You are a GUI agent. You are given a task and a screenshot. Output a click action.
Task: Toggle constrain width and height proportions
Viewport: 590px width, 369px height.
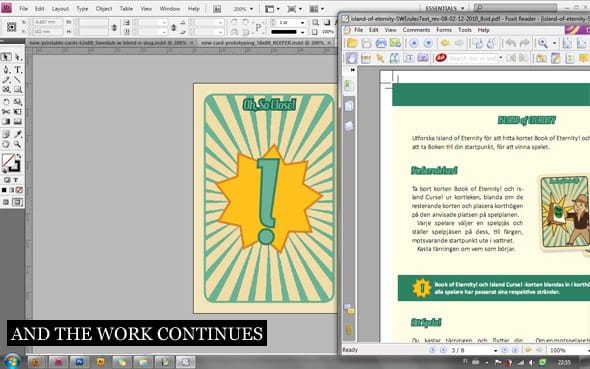pos(114,27)
